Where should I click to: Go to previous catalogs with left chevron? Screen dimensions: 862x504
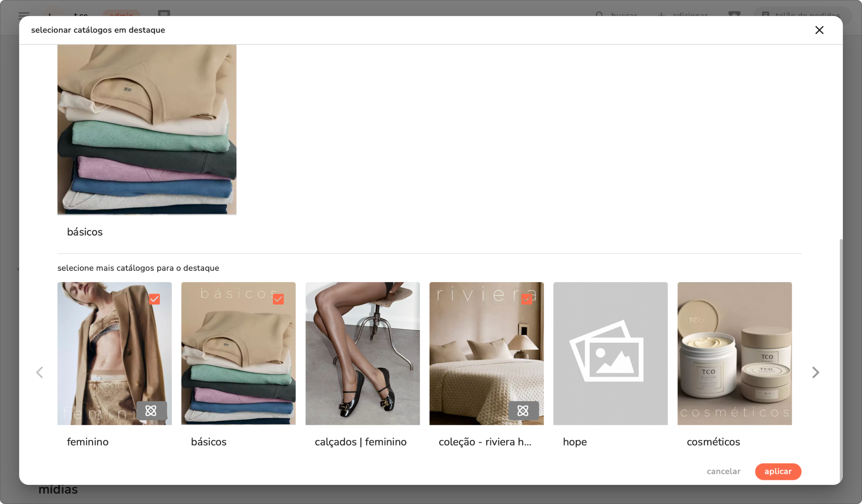[40, 372]
